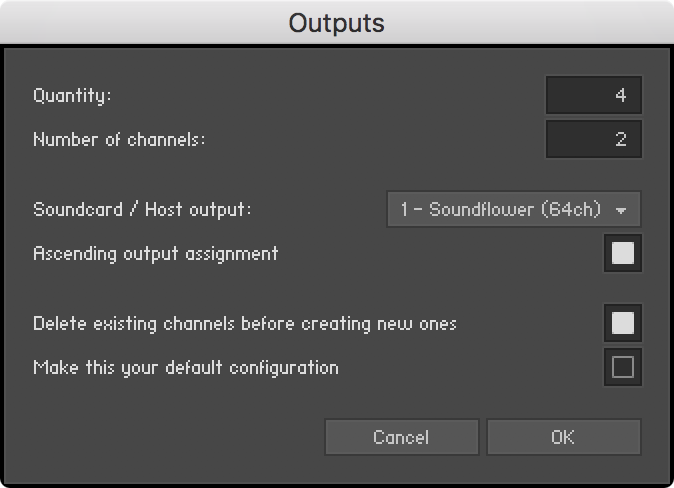Viewport: 674px width, 488px height.
Task: Click the "Number of channels:" label
Action: pos(119,140)
